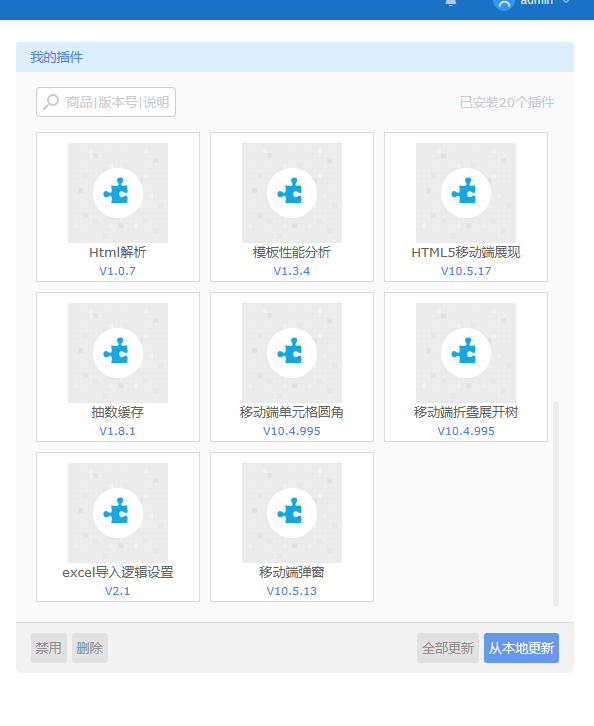
Task: Click the V10.5.17 version link
Action: click(466, 271)
